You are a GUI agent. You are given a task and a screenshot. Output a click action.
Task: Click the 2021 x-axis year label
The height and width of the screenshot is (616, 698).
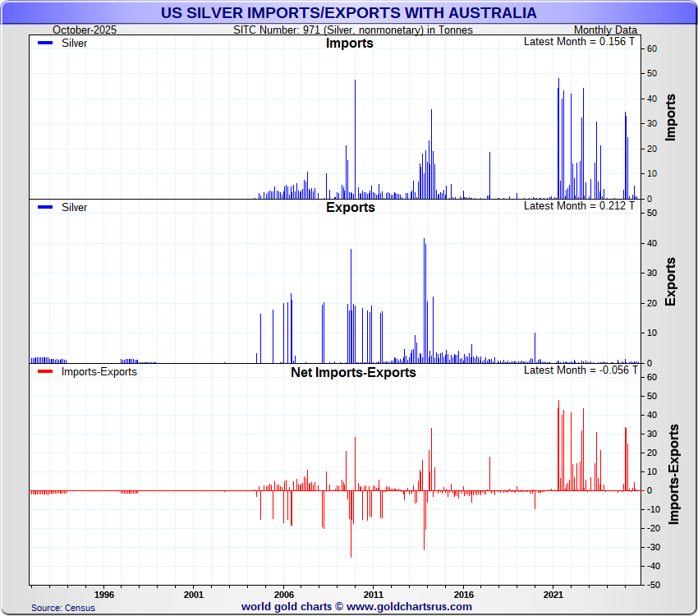pos(553,595)
